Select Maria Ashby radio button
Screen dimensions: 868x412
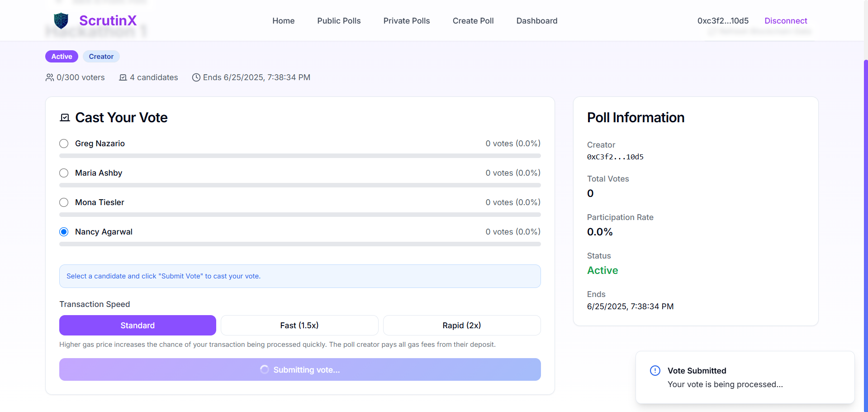click(x=64, y=173)
